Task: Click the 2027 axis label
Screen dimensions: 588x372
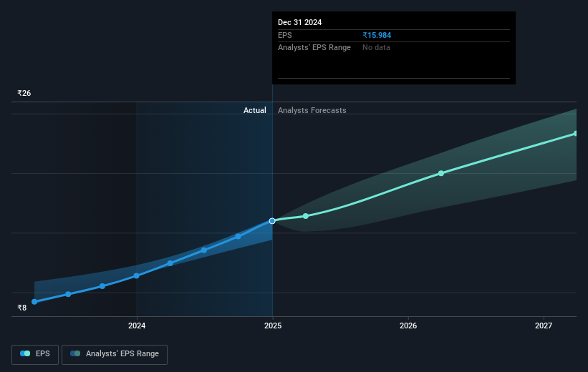Action: pos(544,325)
